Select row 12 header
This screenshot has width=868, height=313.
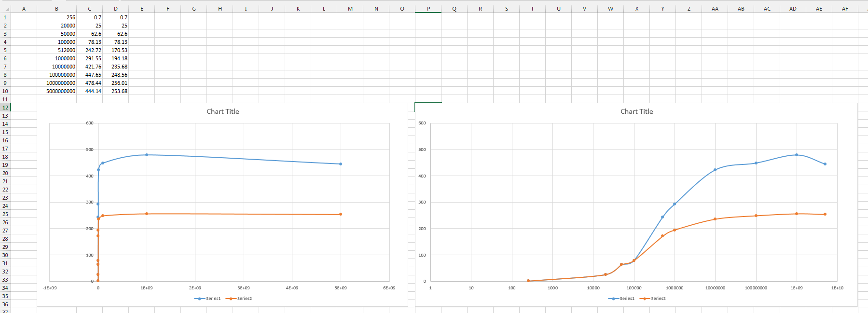(5, 108)
